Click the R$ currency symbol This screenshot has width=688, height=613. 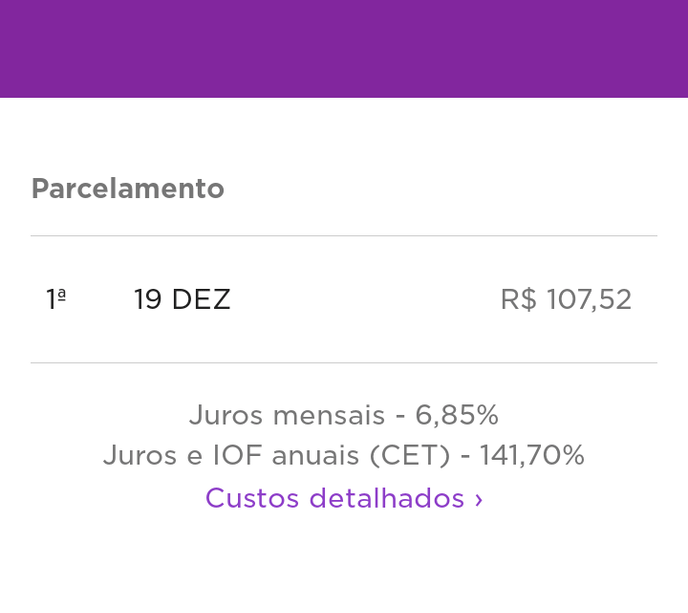518,299
